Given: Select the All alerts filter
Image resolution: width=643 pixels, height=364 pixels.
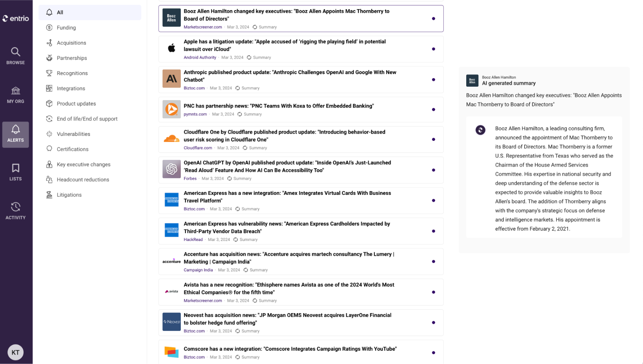Looking at the screenshot, I should pyautogui.click(x=90, y=12).
